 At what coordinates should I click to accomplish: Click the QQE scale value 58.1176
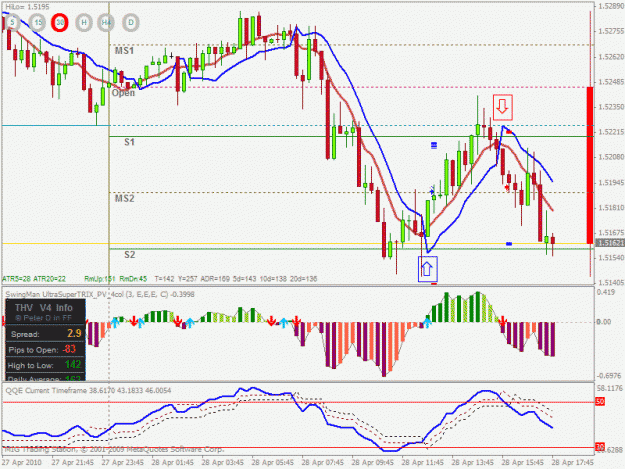(609, 388)
